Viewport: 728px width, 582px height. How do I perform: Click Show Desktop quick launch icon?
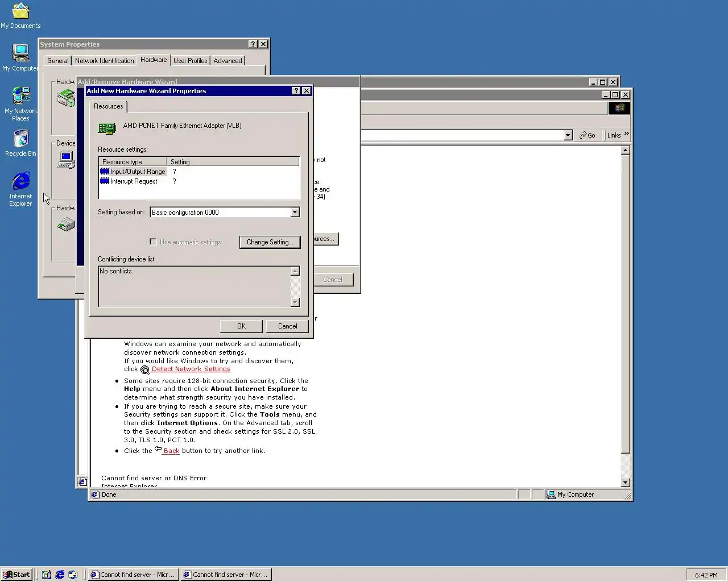47,575
